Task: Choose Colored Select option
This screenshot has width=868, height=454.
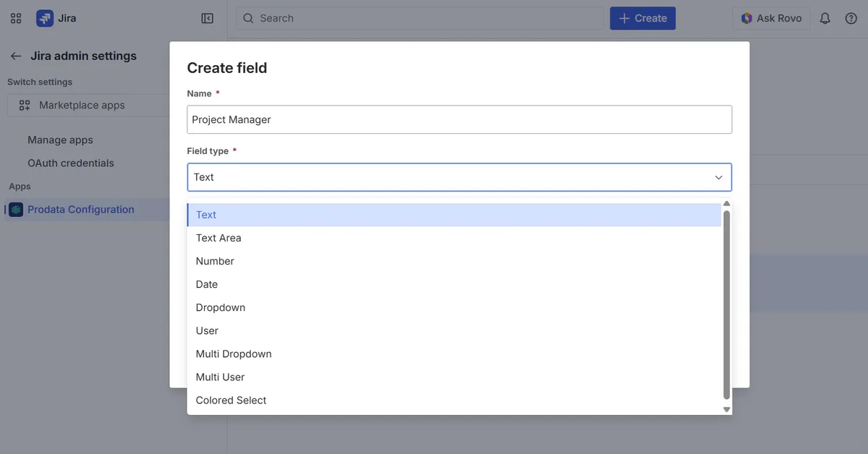Action: [x=454, y=400]
